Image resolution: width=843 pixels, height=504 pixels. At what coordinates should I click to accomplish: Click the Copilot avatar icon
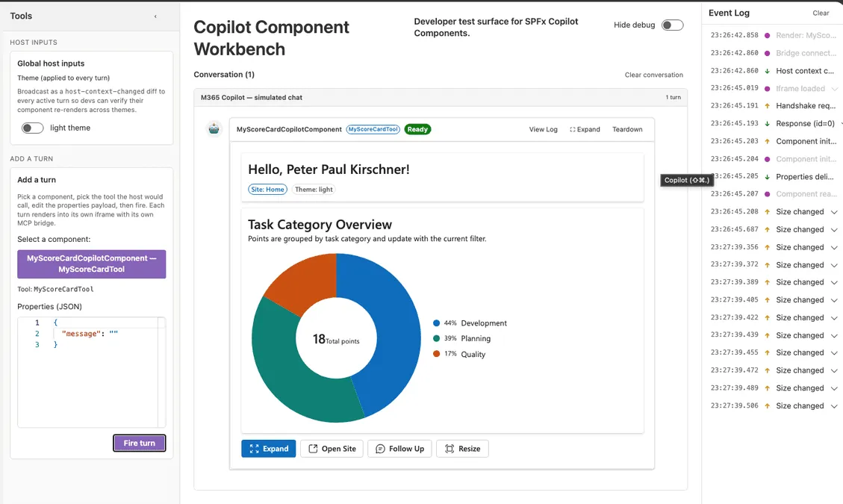coord(214,129)
